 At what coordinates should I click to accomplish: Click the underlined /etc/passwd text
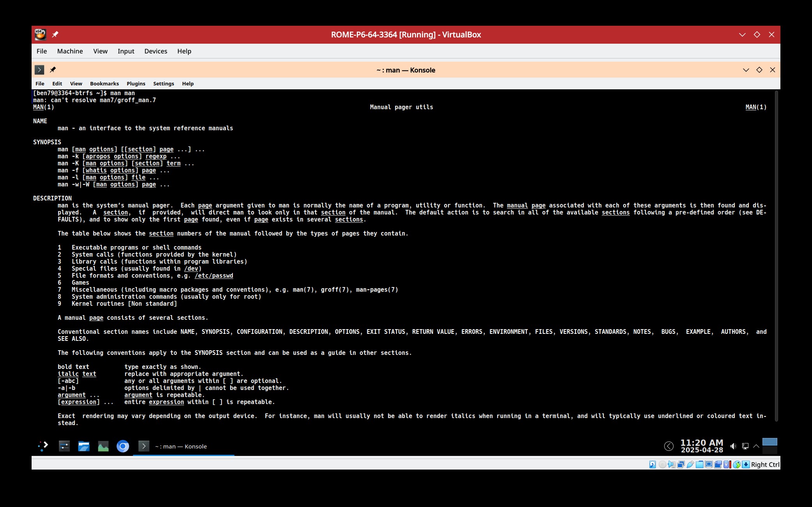[x=214, y=276]
